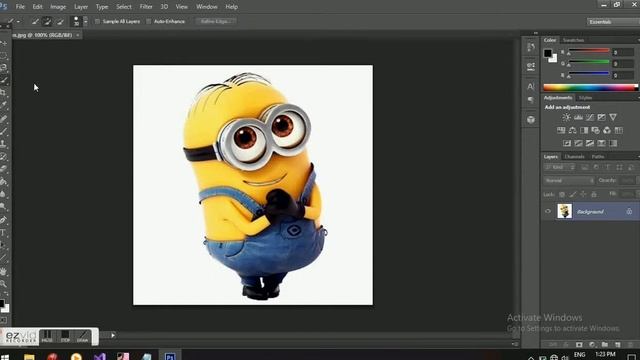Screen dimensions: 640x360
Task: Collapse the panel dock using the double arrows
Action: coord(536,33)
